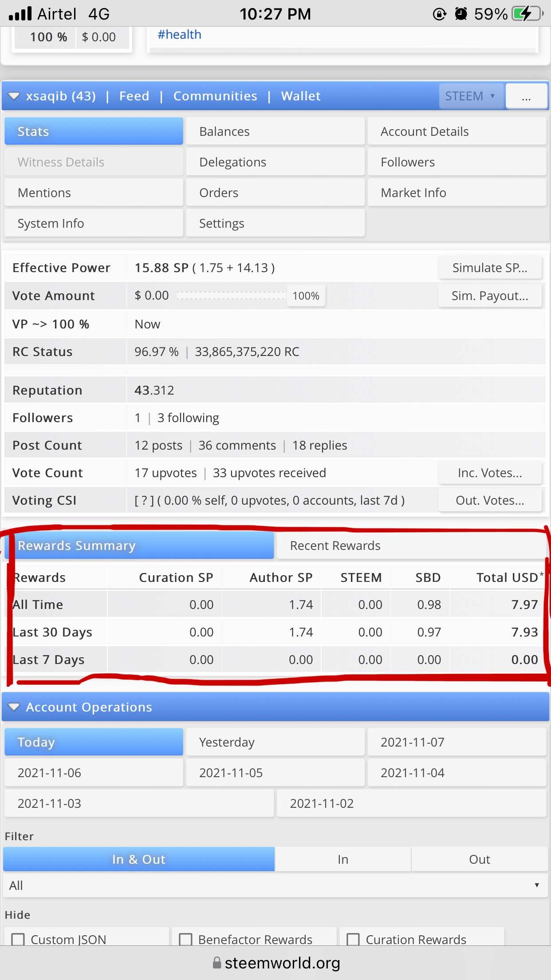Select the '3 following' text
551x980 pixels.
(x=188, y=418)
